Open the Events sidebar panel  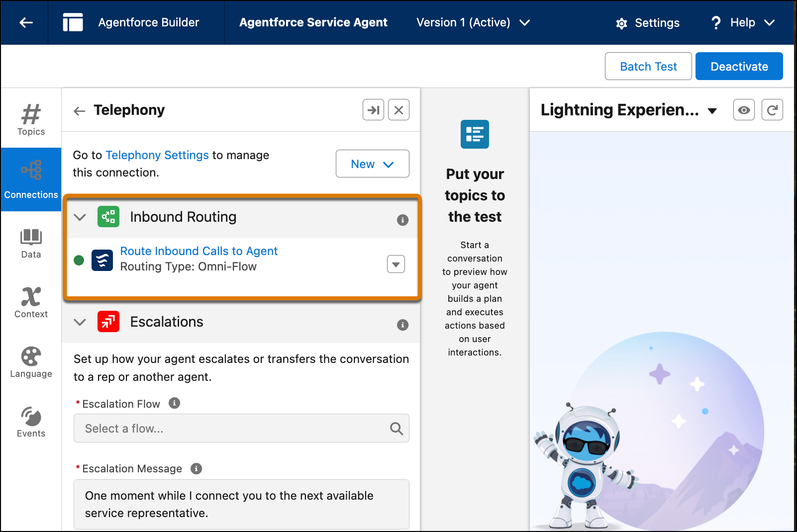point(31,422)
